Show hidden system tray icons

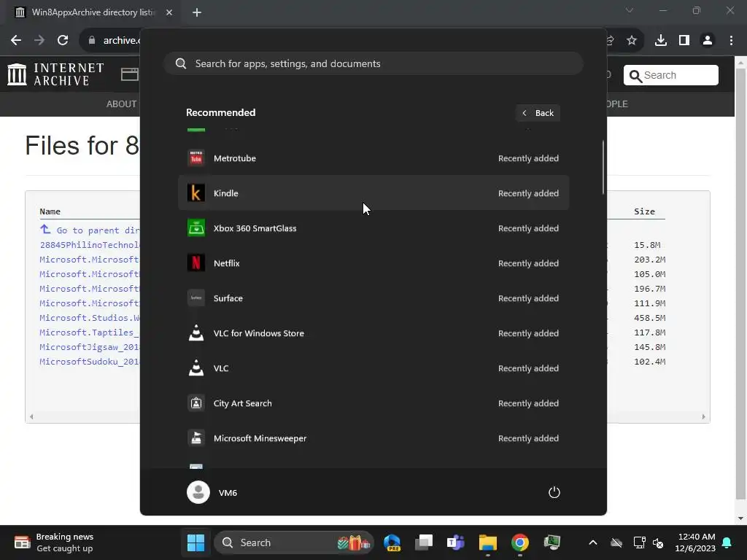pyautogui.click(x=592, y=542)
